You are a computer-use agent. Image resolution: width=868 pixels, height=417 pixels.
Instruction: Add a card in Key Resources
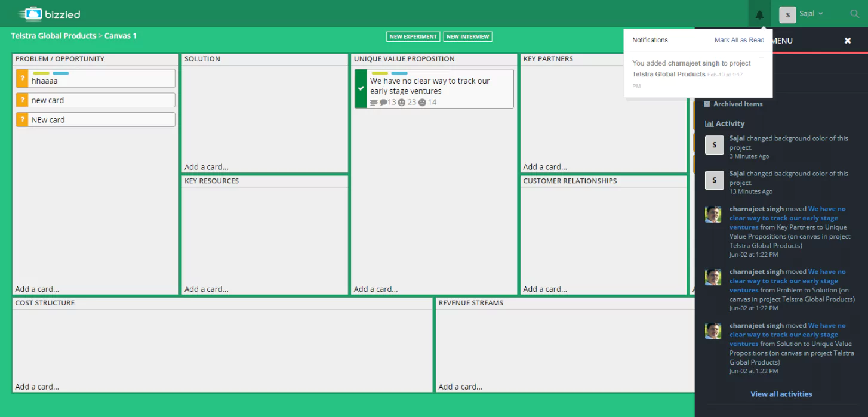207,289
